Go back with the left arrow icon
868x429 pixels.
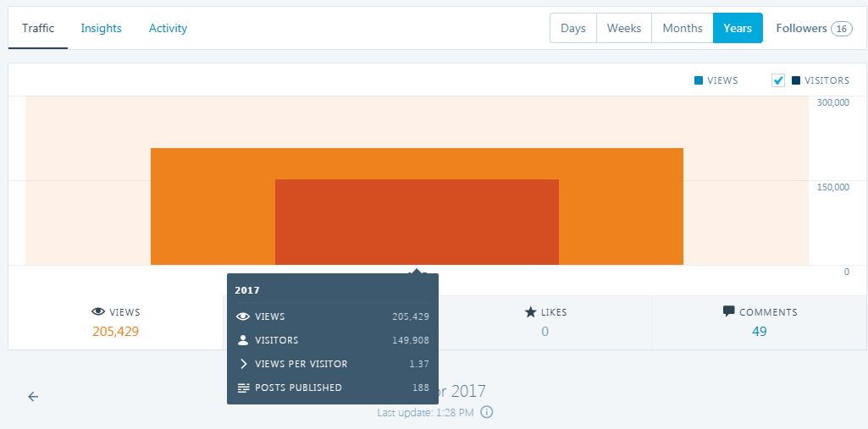click(33, 396)
